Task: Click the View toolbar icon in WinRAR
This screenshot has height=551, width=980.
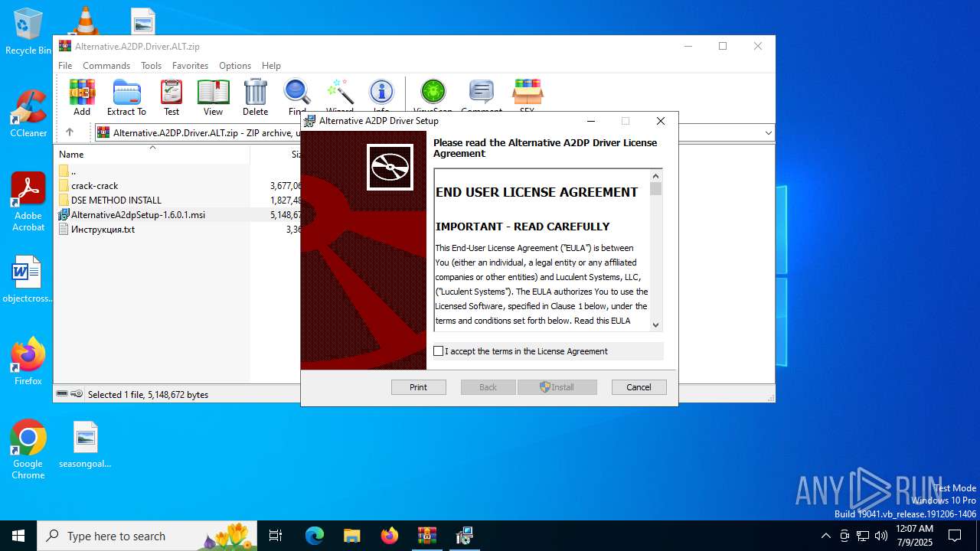Action: pyautogui.click(x=213, y=97)
